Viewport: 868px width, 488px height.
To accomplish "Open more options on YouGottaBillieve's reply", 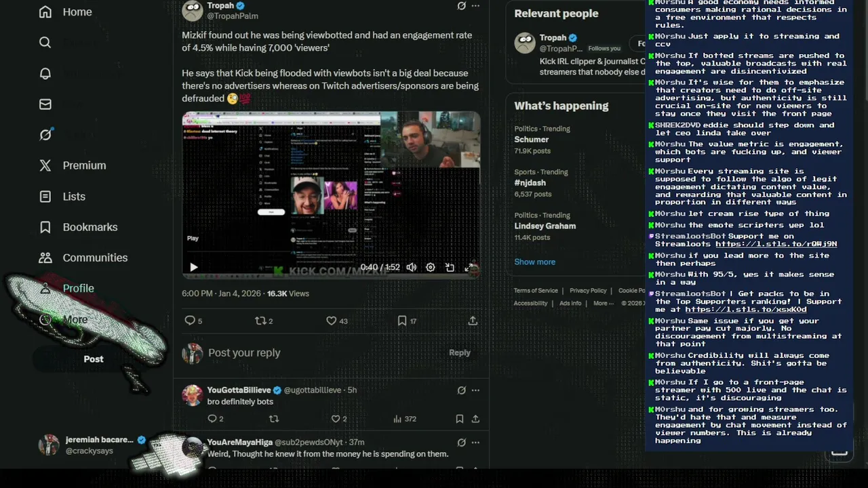I will (x=475, y=390).
